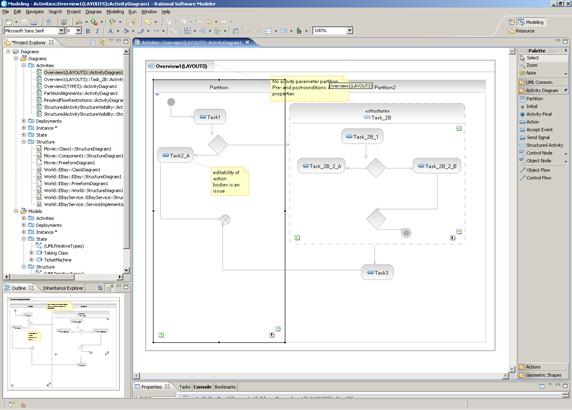Click the Partition2 header in the diagram
This screenshot has width=572, height=410.
385,88
